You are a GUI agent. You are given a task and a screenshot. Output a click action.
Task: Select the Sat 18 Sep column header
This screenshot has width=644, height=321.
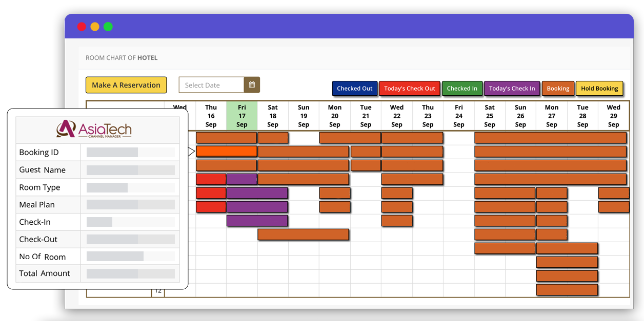point(273,116)
